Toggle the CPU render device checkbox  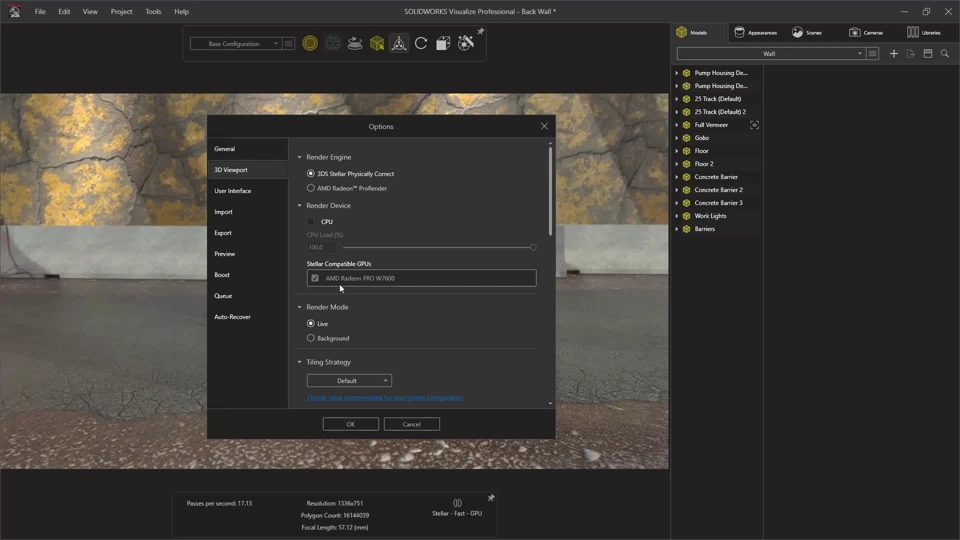point(311,222)
